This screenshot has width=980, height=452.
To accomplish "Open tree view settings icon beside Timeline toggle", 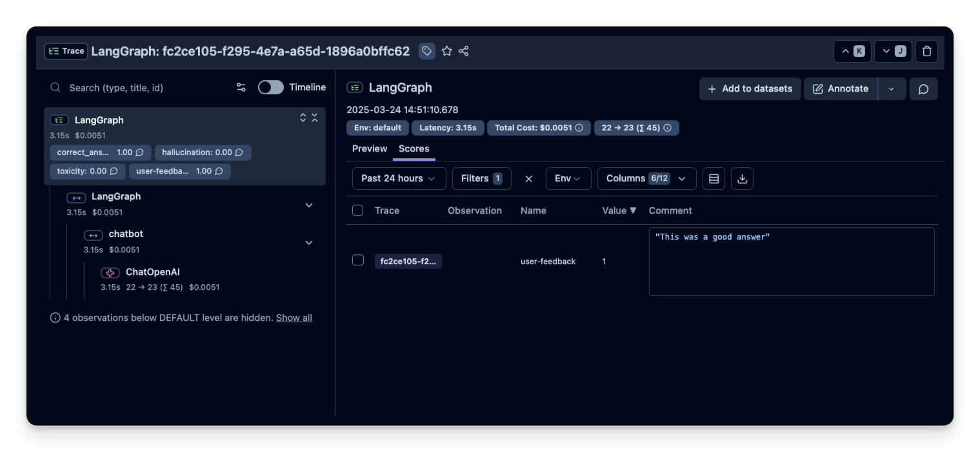I will click(x=241, y=87).
